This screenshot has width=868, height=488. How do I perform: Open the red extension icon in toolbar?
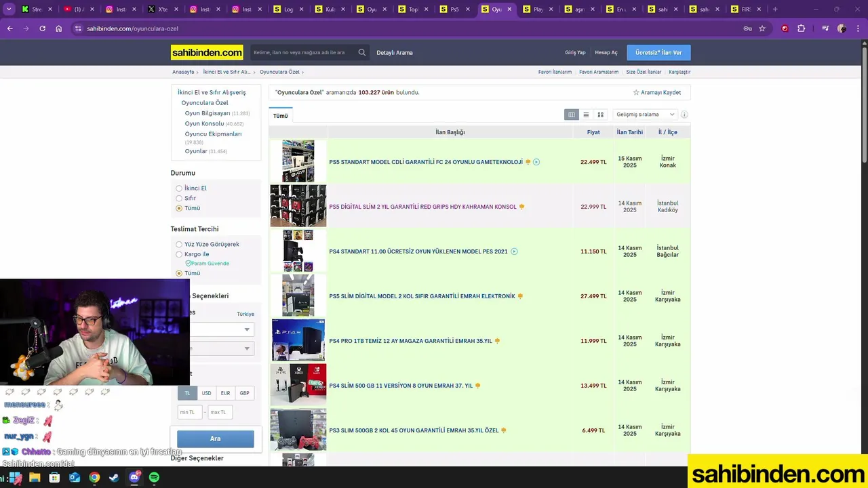click(785, 28)
